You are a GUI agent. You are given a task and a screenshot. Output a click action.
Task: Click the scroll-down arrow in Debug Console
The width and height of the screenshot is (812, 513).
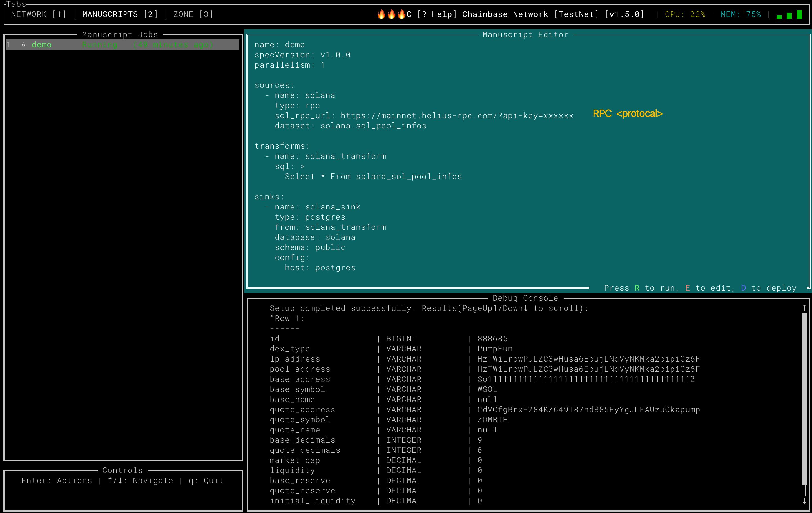click(x=804, y=501)
